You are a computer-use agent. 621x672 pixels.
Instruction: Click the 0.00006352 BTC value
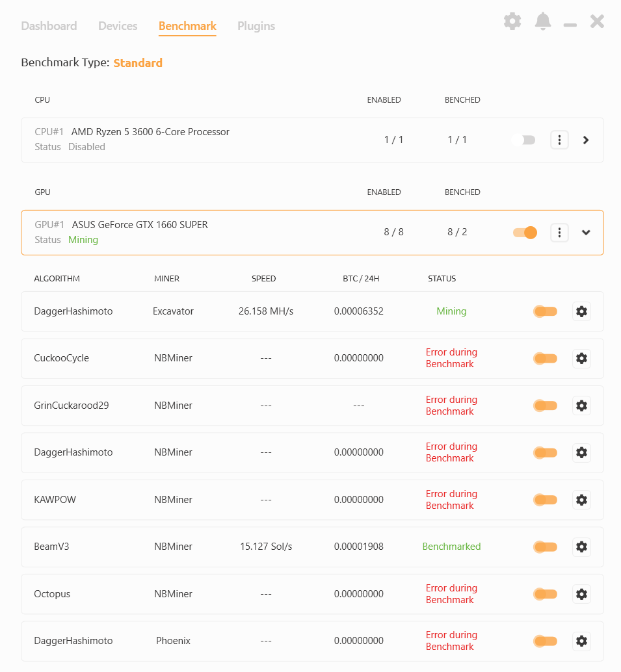(358, 311)
